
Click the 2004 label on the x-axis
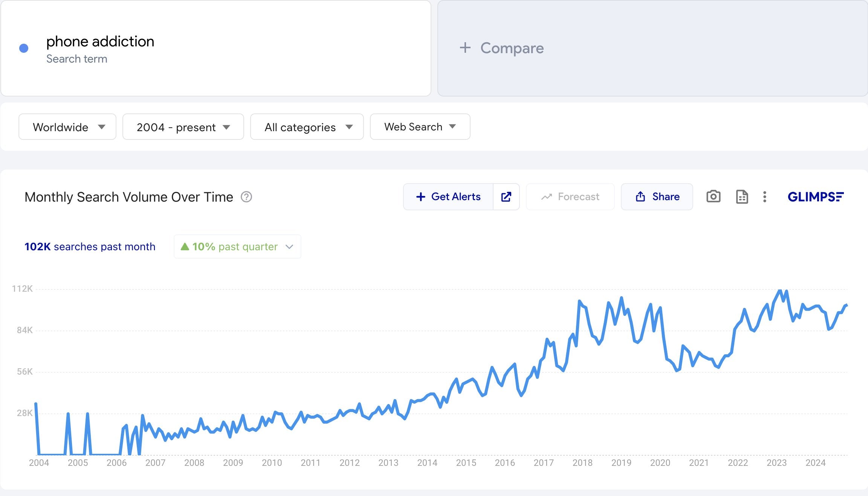point(39,463)
